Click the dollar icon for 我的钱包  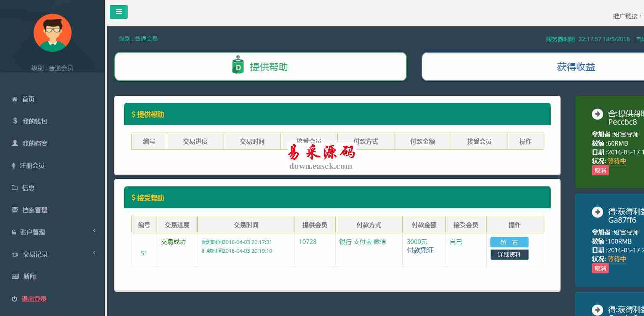(x=15, y=121)
